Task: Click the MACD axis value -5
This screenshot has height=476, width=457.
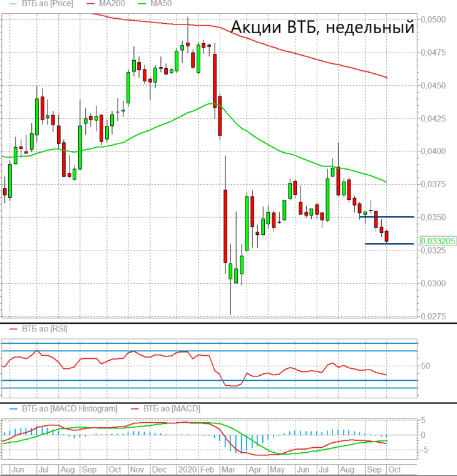Action: (x=423, y=450)
